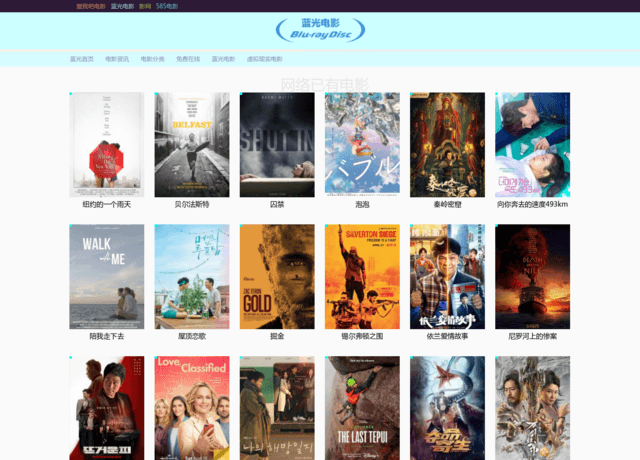Click the 囚禁 title
This screenshot has height=460, width=640.
click(277, 204)
